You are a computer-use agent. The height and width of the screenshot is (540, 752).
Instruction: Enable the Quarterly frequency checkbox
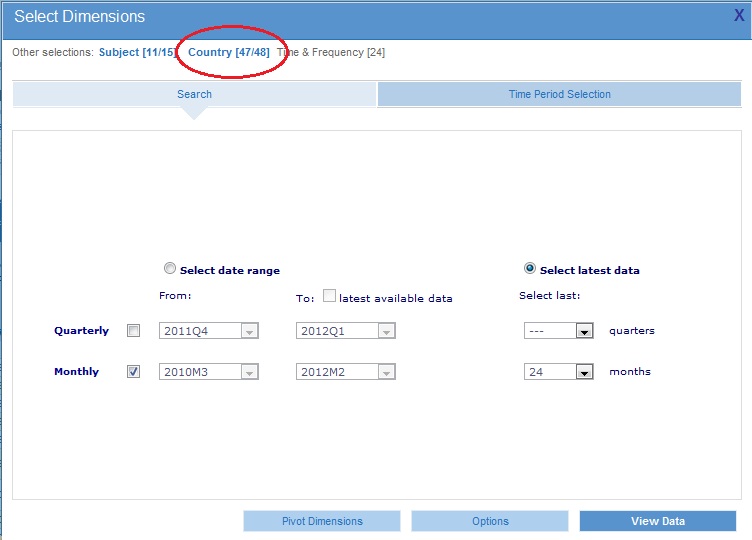134,331
